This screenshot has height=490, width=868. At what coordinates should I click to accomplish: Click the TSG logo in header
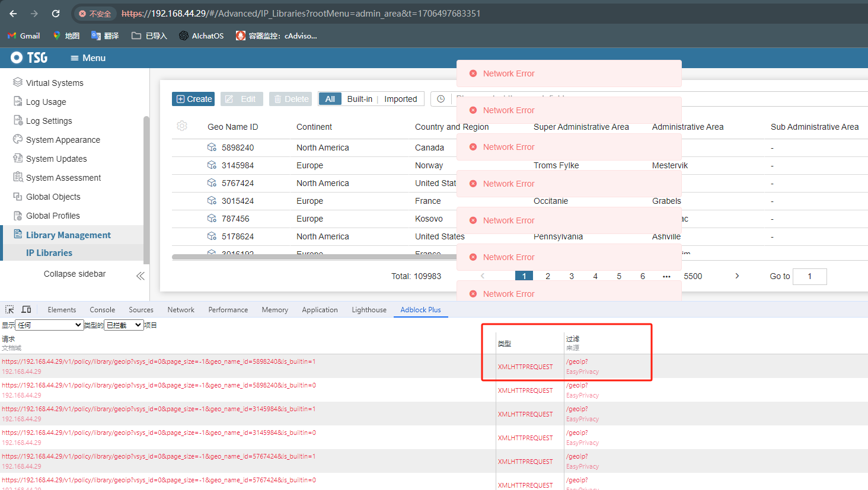click(29, 57)
